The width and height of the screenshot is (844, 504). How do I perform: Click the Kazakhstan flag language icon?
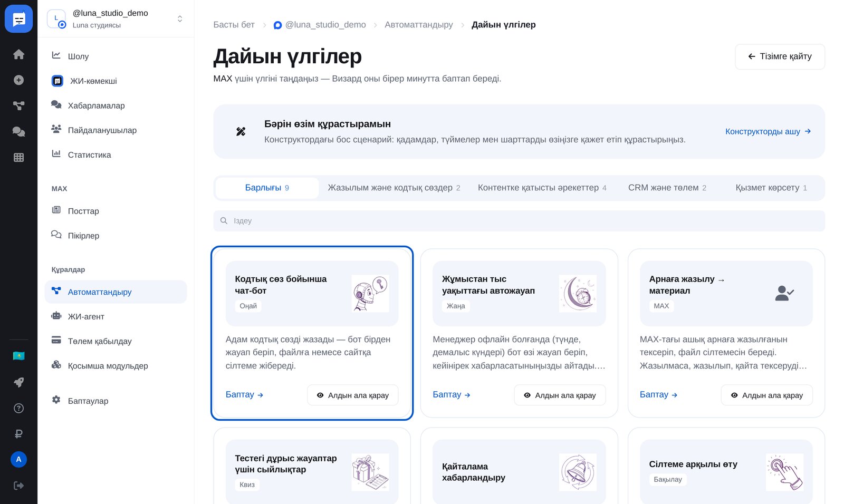pyautogui.click(x=18, y=356)
